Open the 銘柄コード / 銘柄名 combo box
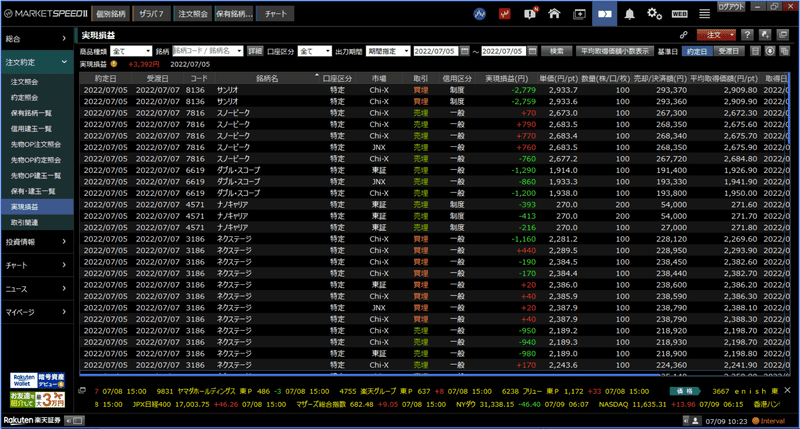The image size is (800, 429). (x=207, y=51)
